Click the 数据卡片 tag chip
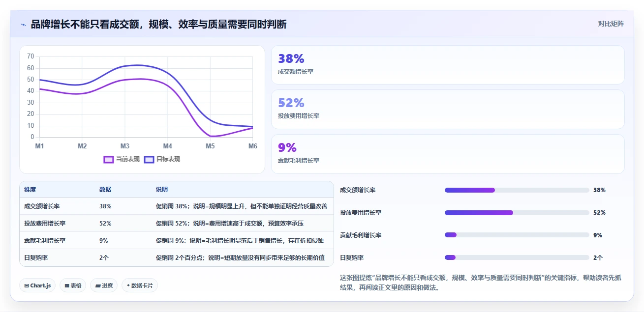 (140, 285)
